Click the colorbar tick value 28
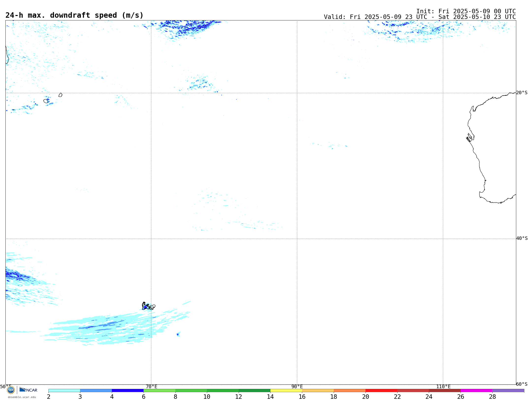This screenshot has width=532, height=400. click(x=492, y=397)
